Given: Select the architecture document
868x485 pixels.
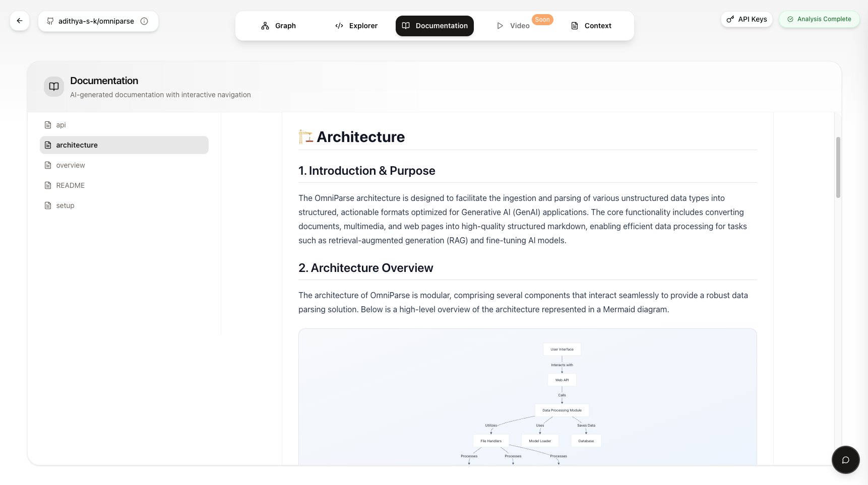Looking at the screenshot, I should [x=124, y=145].
